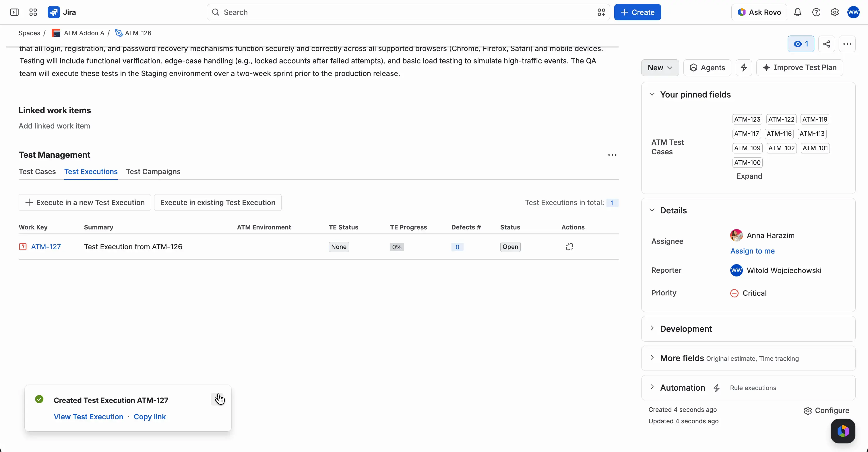Open the app switcher grid icon
This screenshot has width=868, height=452.
pos(33,12)
